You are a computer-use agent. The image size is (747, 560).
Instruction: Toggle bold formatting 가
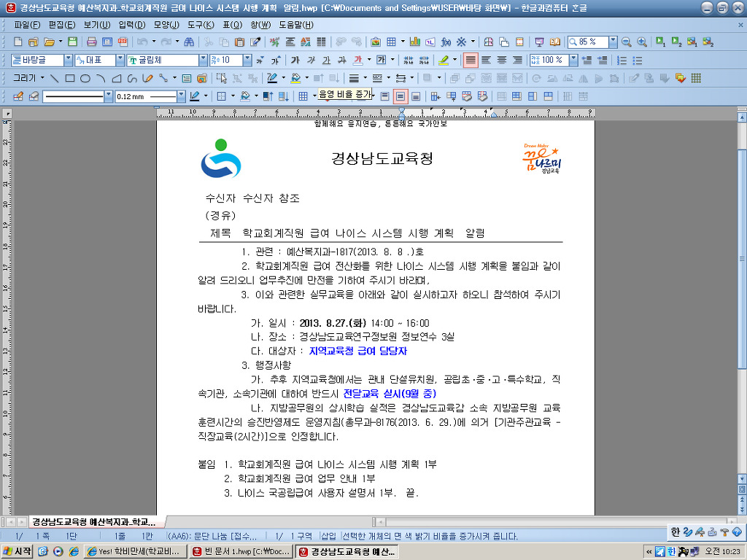[x=295, y=60]
